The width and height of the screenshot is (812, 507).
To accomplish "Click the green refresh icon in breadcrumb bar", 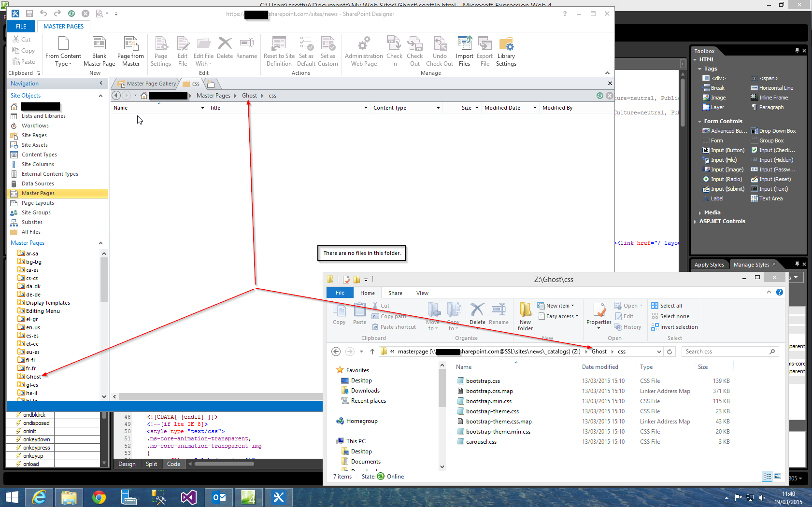I will [x=599, y=96].
